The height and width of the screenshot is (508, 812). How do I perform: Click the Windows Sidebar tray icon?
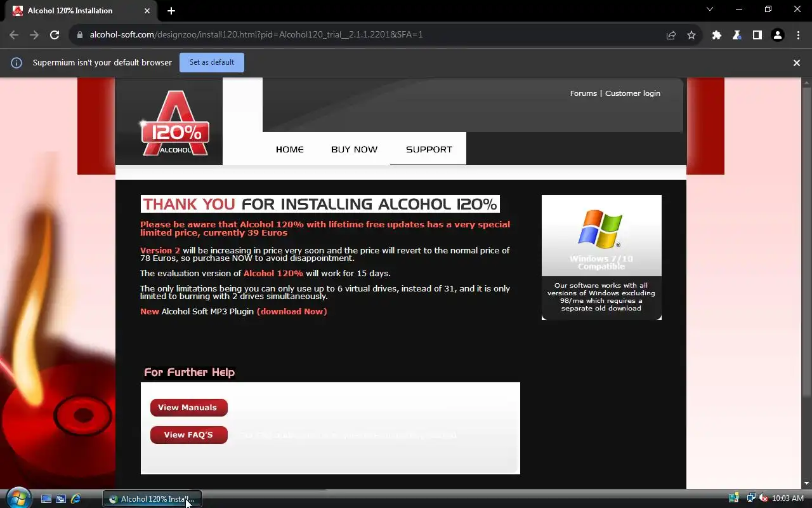pyautogui.click(x=734, y=498)
